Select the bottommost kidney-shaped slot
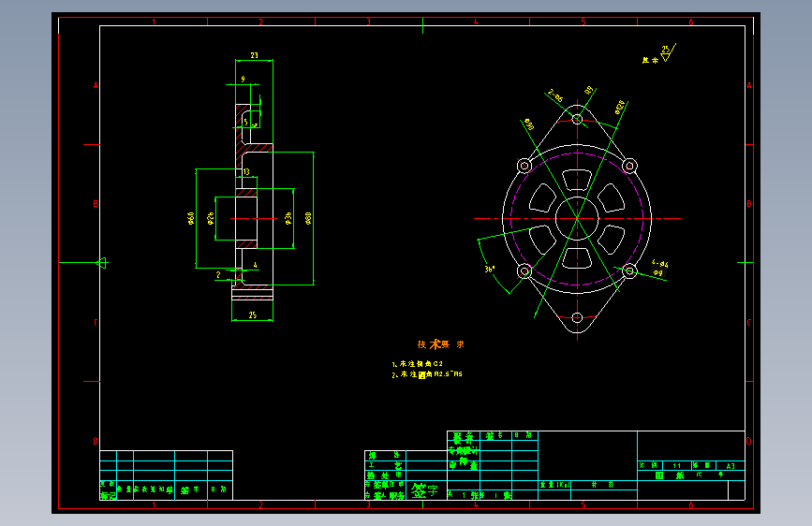 tap(577, 257)
